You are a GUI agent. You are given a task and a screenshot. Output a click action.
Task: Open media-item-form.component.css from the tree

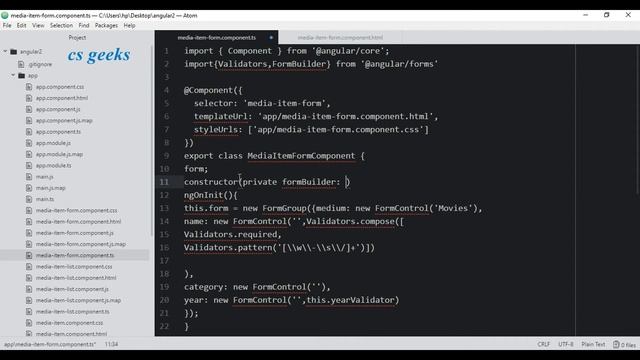click(76, 210)
